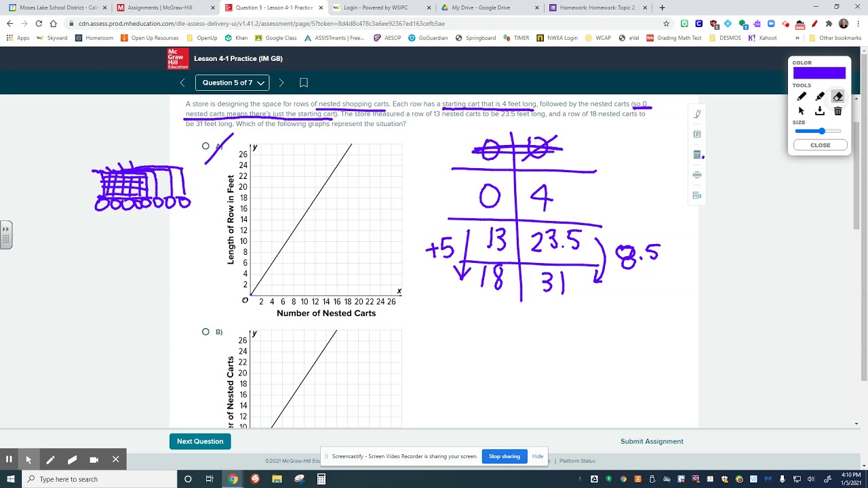
Task: Adjust the pen size slider
Action: [x=818, y=131]
